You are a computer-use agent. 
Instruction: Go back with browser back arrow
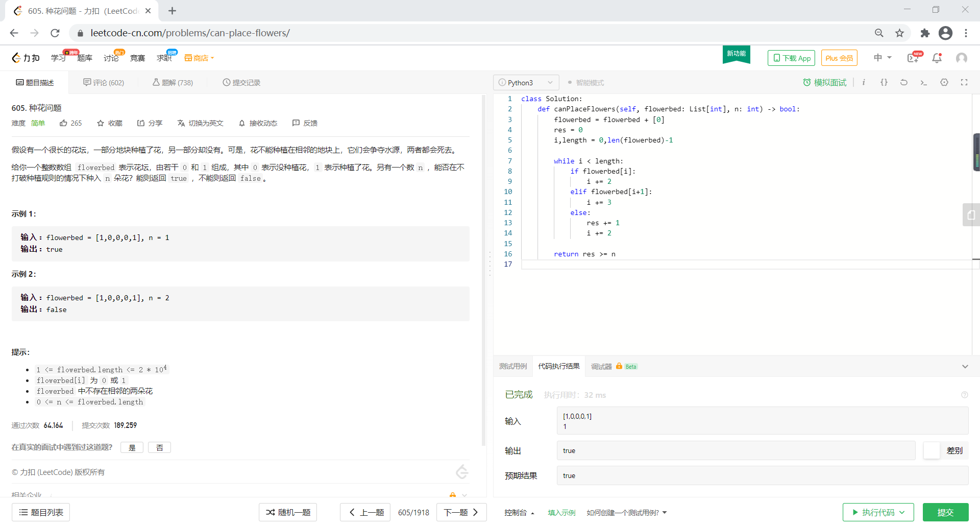(x=14, y=33)
